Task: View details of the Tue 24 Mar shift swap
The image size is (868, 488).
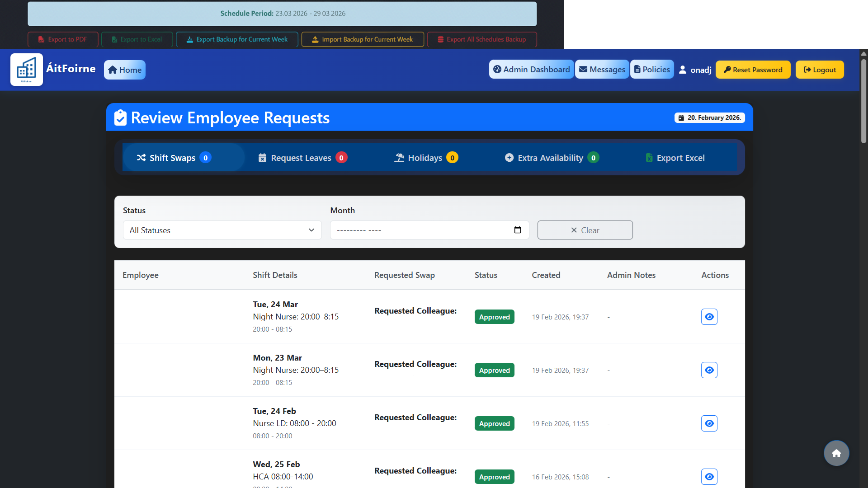Action: click(x=709, y=317)
